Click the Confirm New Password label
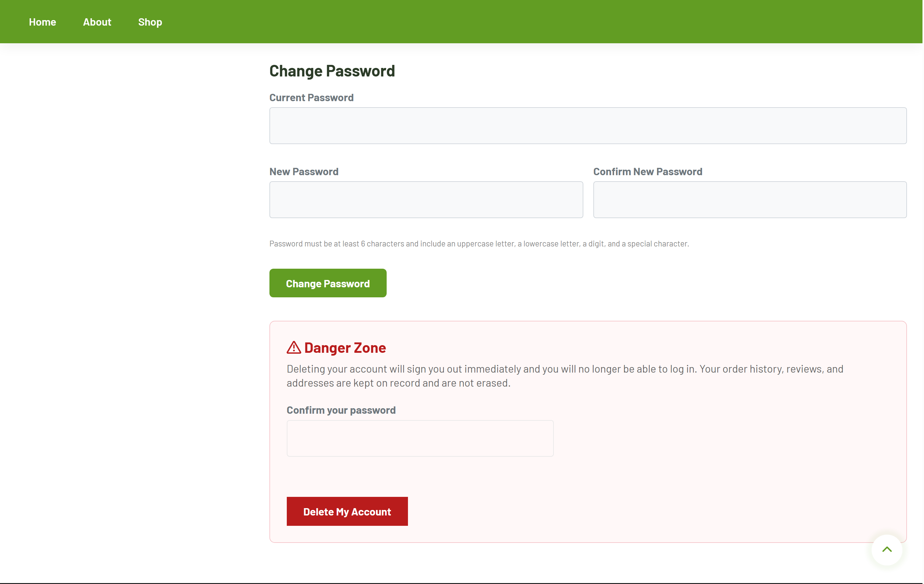Image resolution: width=924 pixels, height=584 pixels. pyautogui.click(x=648, y=172)
